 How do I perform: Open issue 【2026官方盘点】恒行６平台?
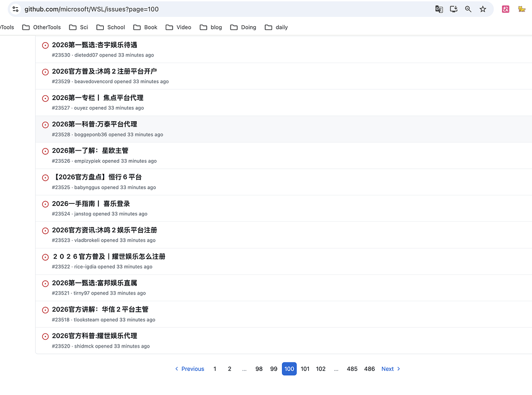click(x=97, y=177)
